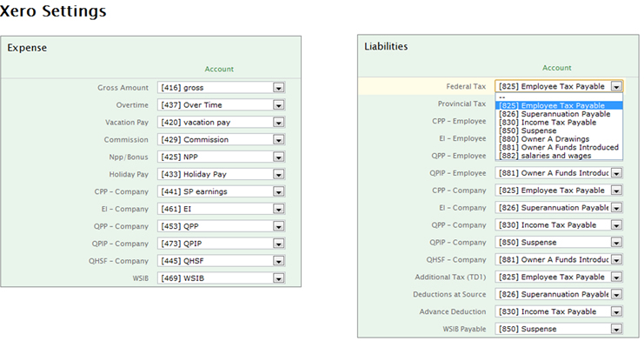644x341 pixels.
Task: Choose [882] salaries and wages option
Action: (x=559, y=156)
